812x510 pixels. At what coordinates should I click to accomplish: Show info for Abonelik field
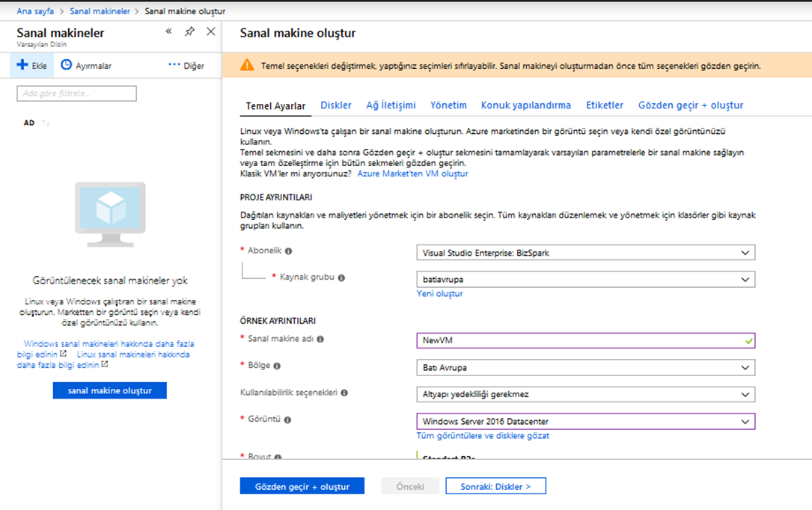288,251
